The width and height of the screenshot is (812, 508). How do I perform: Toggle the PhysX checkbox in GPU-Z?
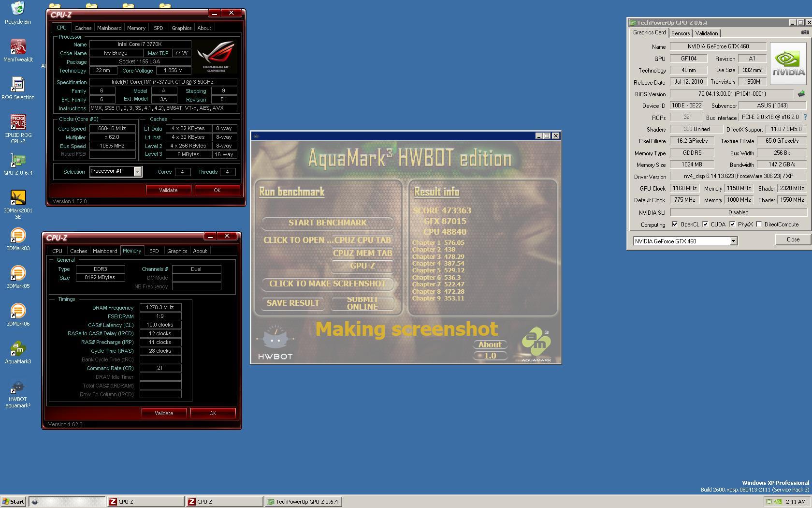732,224
